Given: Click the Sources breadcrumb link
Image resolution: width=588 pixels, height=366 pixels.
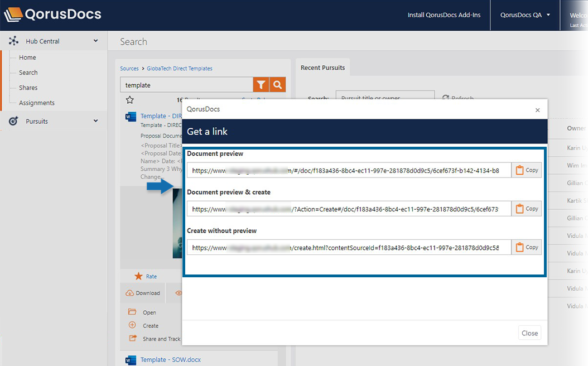Looking at the screenshot, I should pyautogui.click(x=129, y=68).
